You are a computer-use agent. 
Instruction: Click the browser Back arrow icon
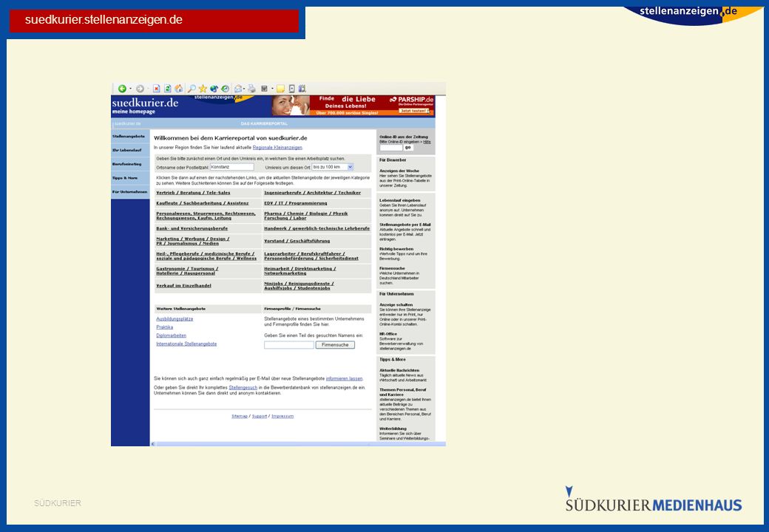[x=122, y=89]
